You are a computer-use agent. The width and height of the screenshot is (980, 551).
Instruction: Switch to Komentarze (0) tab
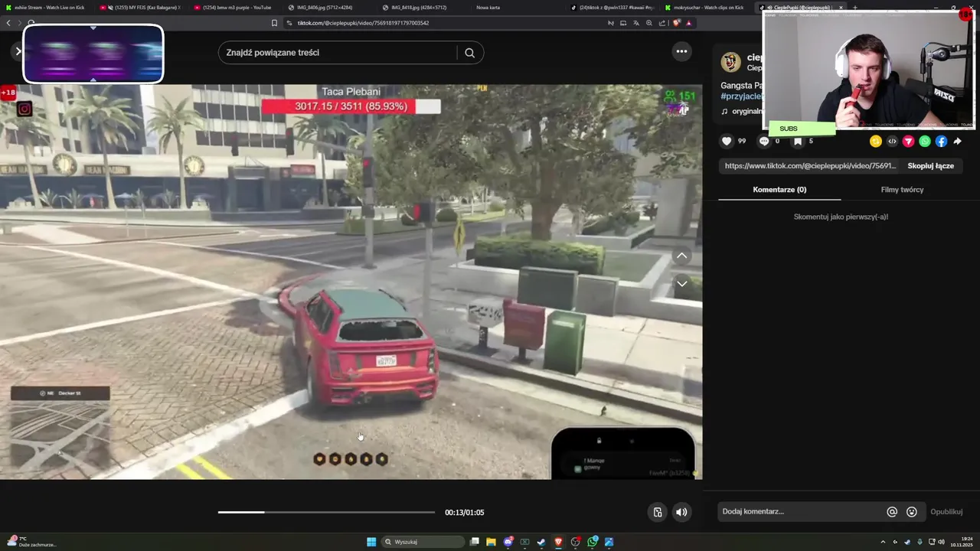click(779, 190)
